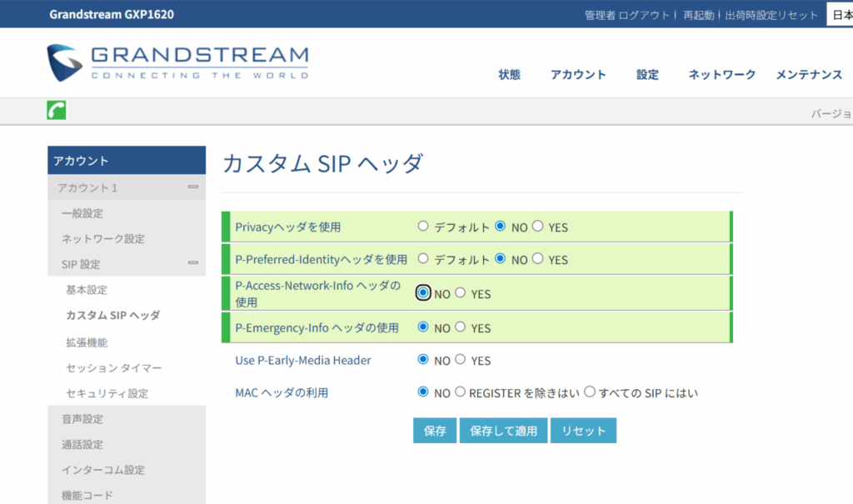This screenshot has height=504, width=853.
Task: Select デフォルト for P-Preferred-Identityヘッダ
Action: (x=423, y=259)
